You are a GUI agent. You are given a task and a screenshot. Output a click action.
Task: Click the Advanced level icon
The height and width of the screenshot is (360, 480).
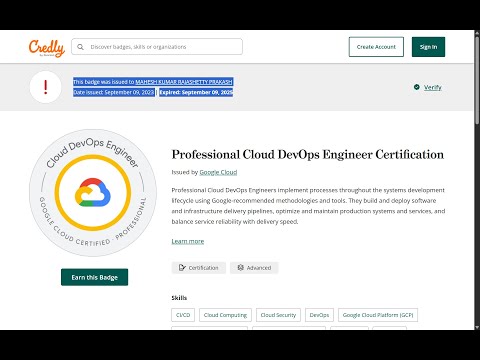(x=241, y=268)
